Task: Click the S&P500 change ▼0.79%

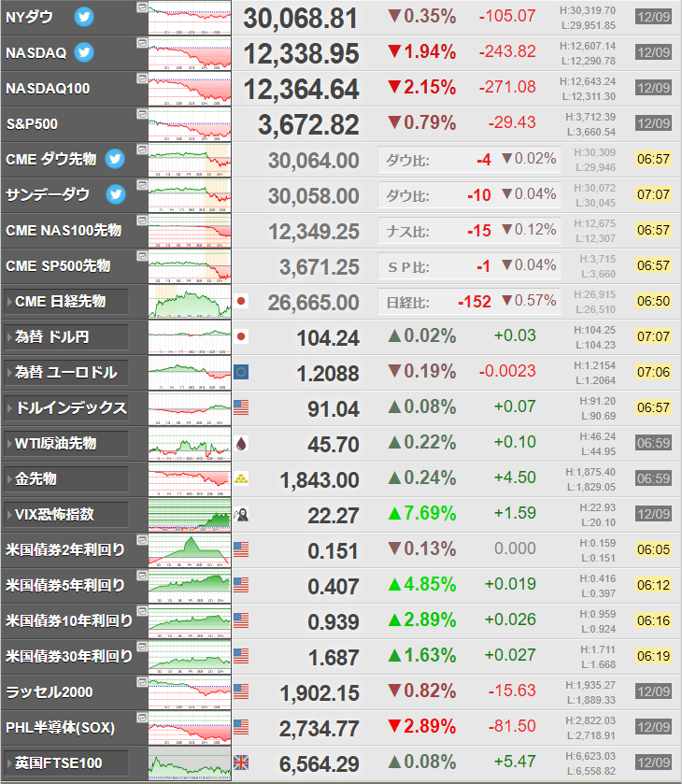Action: [422, 122]
